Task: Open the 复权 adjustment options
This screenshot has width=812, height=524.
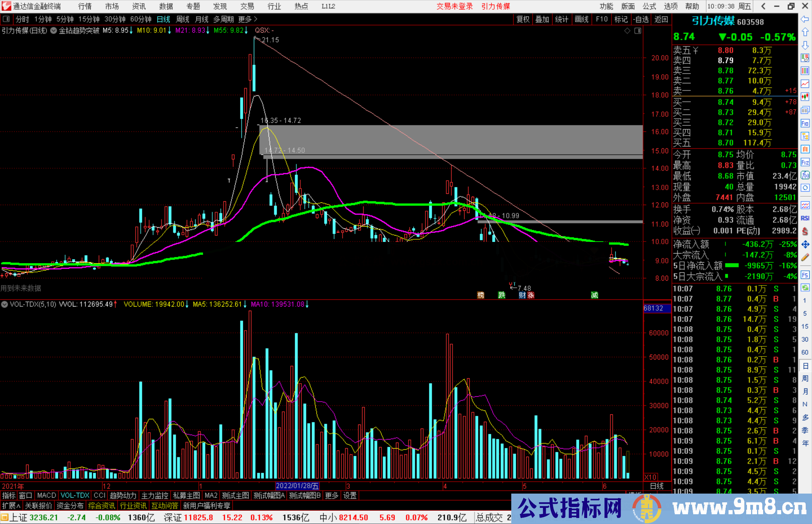Action: pos(523,19)
